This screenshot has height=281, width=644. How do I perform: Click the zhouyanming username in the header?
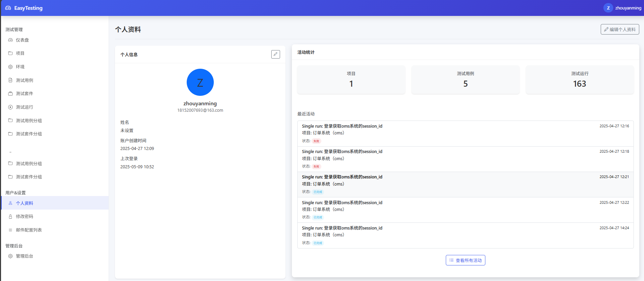(628, 8)
